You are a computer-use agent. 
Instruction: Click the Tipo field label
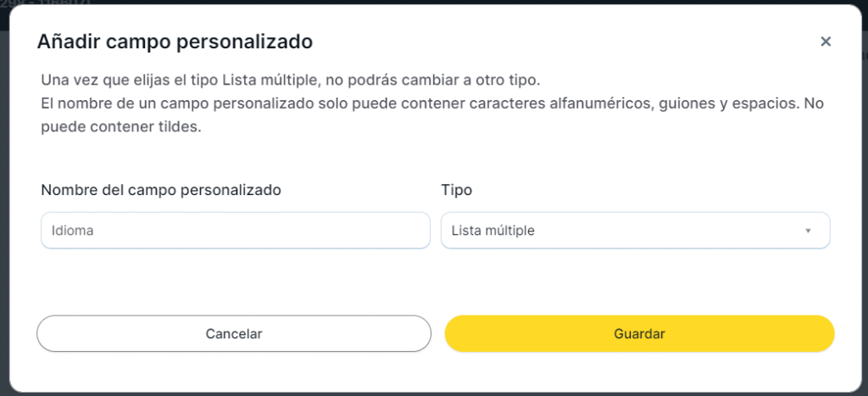[457, 190]
